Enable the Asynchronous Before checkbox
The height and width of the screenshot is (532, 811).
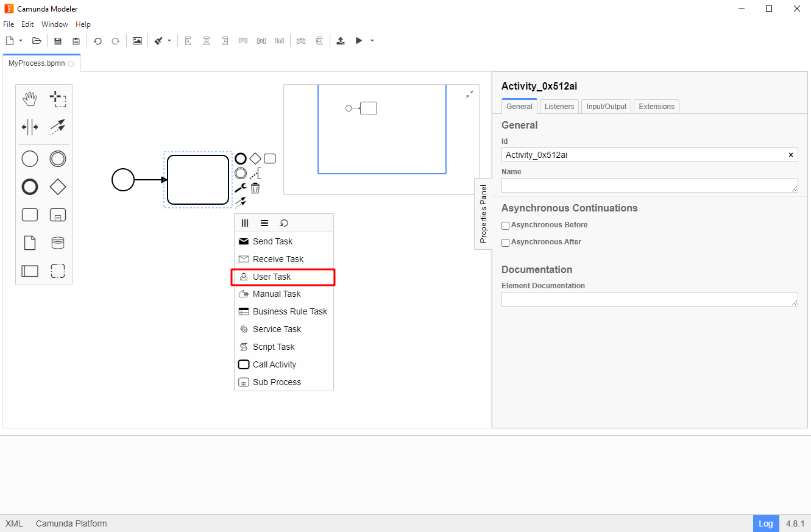(x=505, y=225)
